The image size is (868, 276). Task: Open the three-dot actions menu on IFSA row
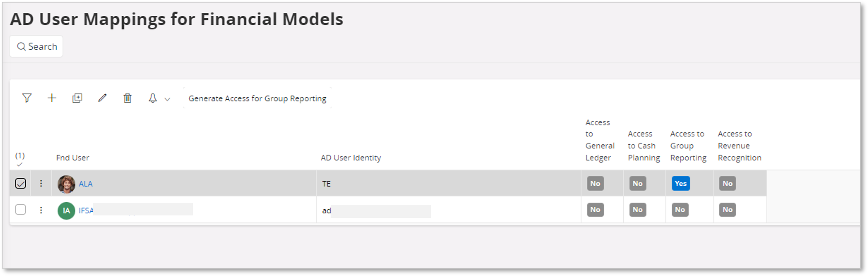point(41,210)
